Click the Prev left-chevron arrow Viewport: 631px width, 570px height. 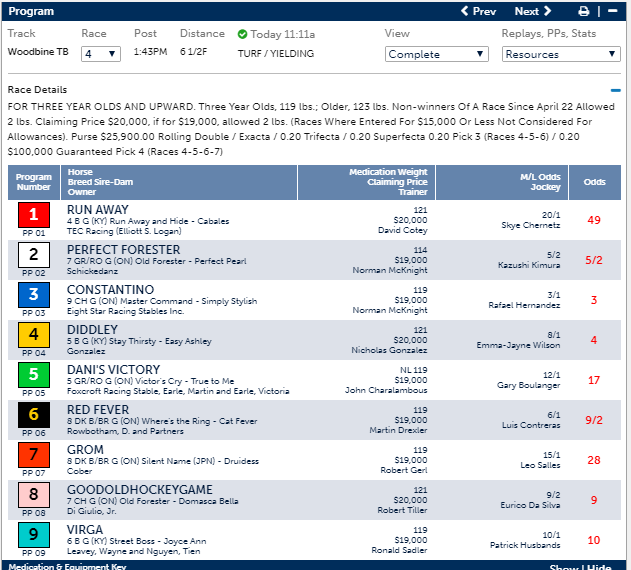tap(465, 11)
